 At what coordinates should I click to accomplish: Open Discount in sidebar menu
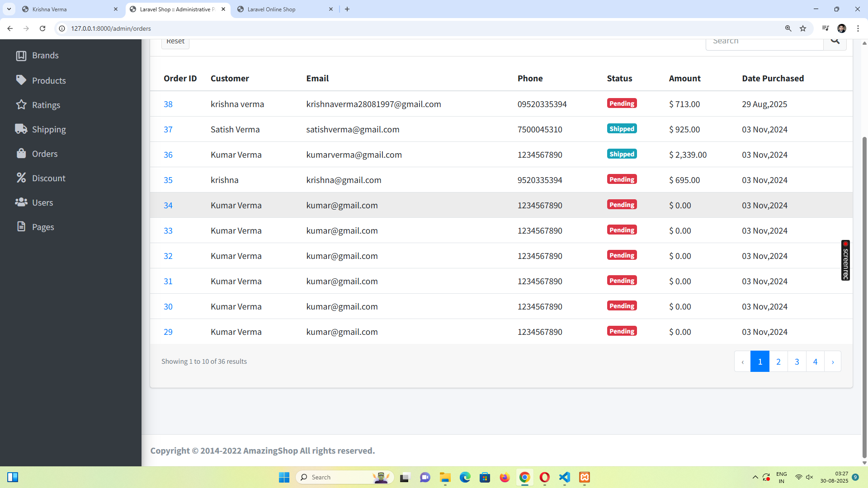click(x=49, y=178)
